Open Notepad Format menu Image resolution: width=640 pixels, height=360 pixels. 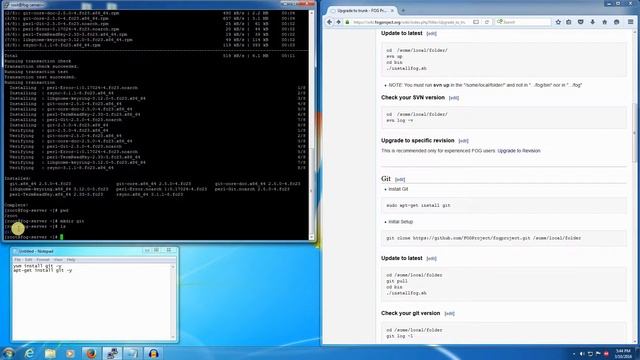[43, 260]
